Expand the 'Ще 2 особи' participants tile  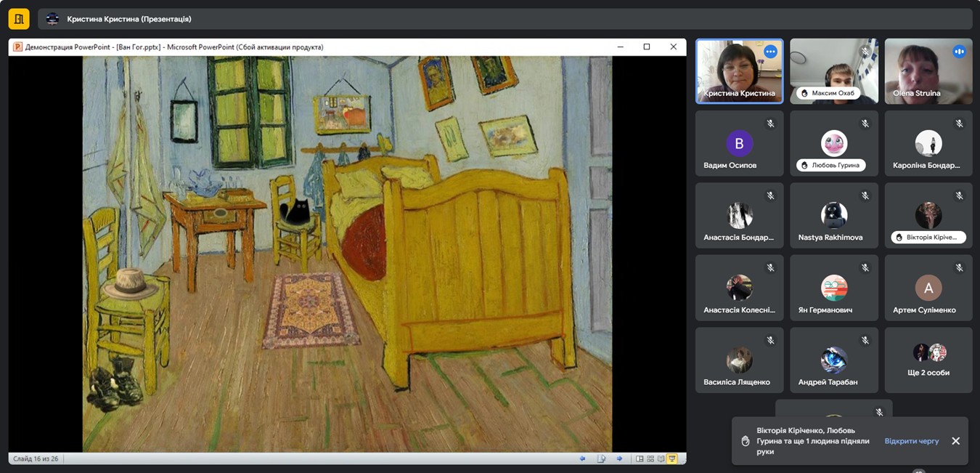[928, 360]
